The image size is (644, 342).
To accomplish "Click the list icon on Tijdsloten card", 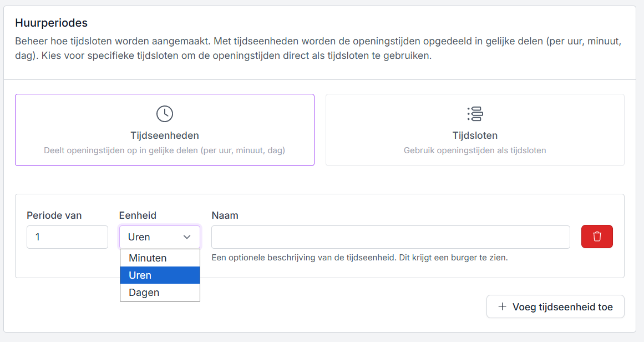I will (x=475, y=114).
